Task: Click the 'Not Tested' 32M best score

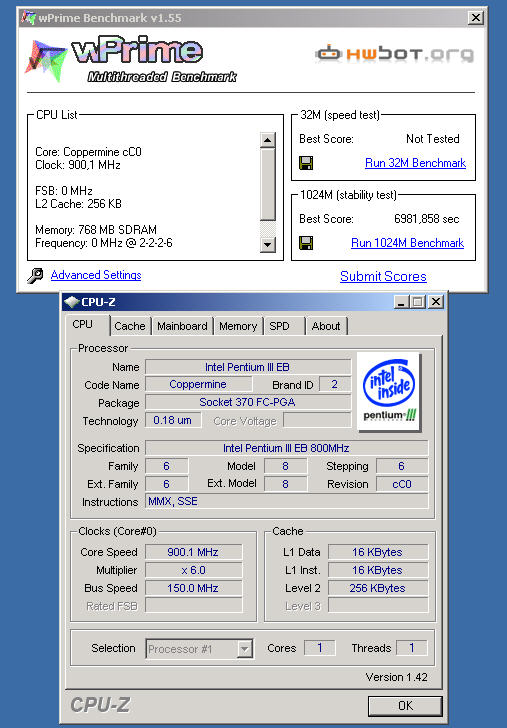Action: click(433, 139)
